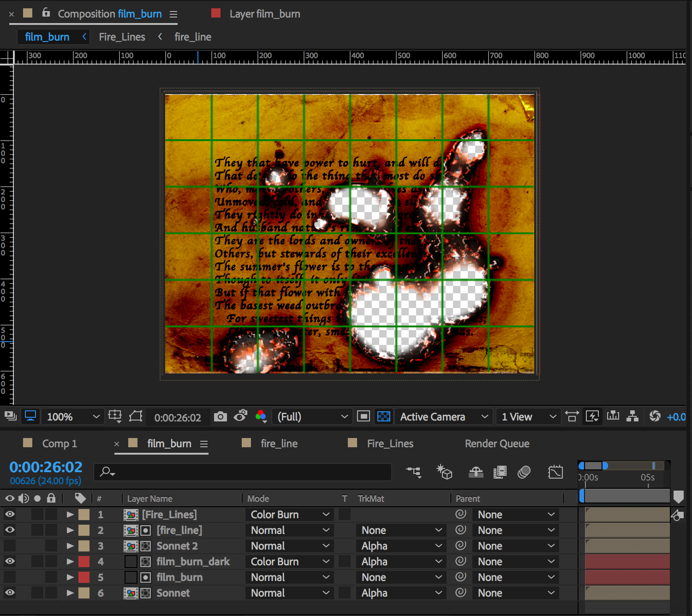
Task: Click the timeline layer search field
Action: [x=243, y=472]
